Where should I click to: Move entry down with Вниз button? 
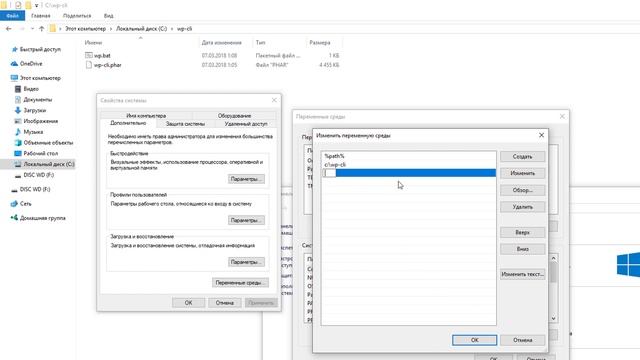(522, 249)
